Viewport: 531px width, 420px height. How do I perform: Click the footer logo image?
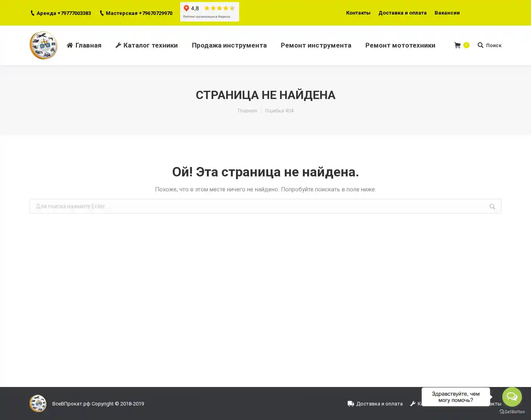[x=38, y=403]
